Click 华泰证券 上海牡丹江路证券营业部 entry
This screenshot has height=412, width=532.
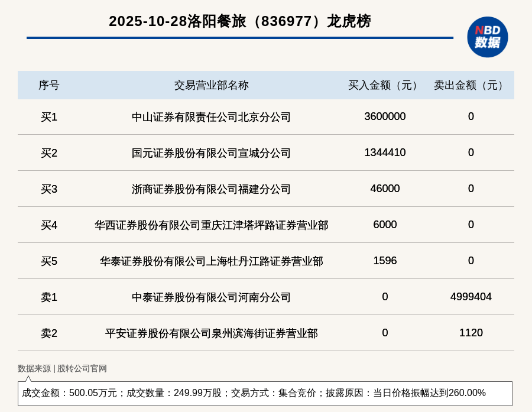coord(211,261)
